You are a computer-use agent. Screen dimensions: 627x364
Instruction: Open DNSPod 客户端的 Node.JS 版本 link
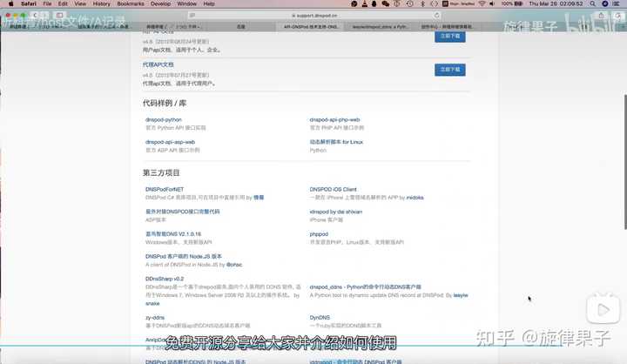(184, 256)
